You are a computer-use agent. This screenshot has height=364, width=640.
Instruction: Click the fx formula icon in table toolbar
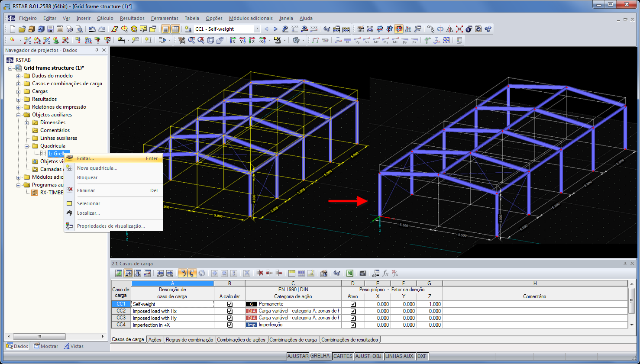385,273
